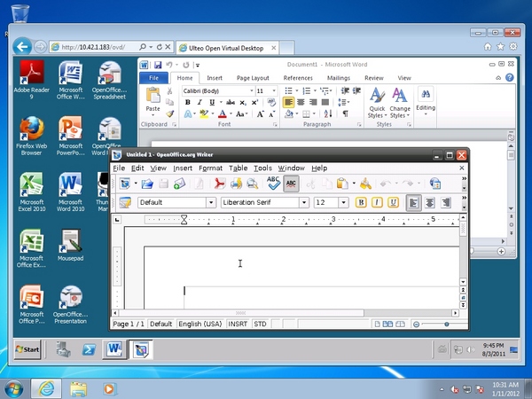Click Save icon in Word quick access toolbar
Viewport: 532px width, 399px height.
[x=158, y=65]
